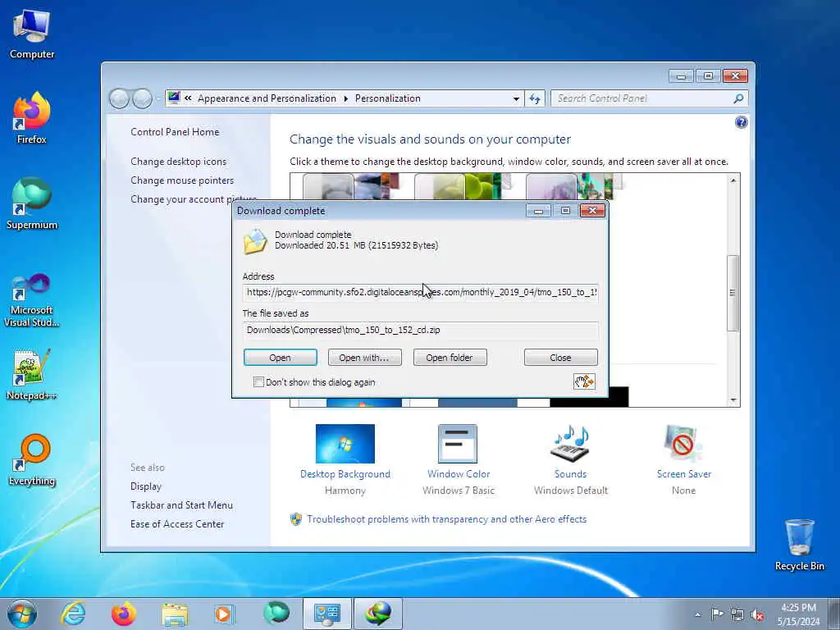
Task: Click the Supermium taskbar icon
Action: (276, 614)
